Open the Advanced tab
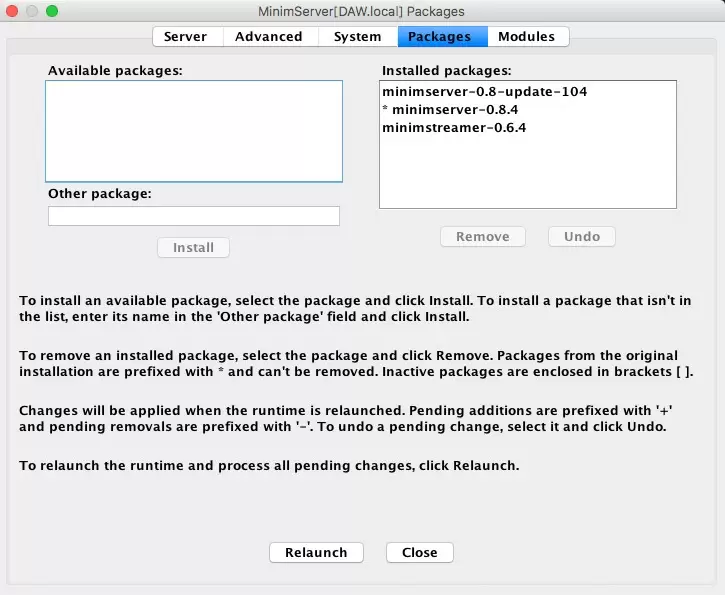This screenshot has height=595, width=725. tap(268, 37)
